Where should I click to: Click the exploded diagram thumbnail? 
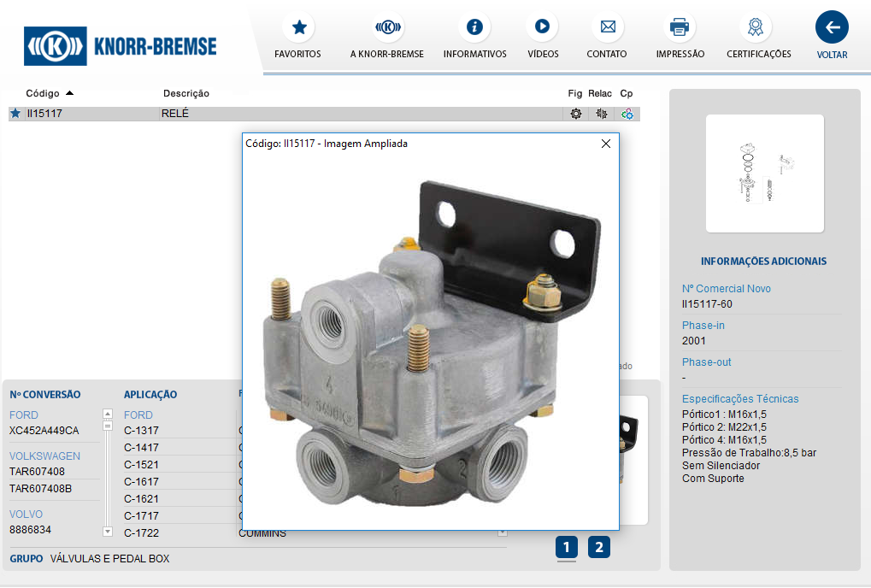point(764,173)
